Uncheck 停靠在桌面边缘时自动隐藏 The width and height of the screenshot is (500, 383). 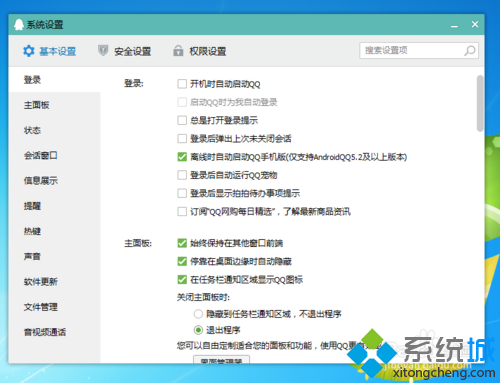pos(182,261)
